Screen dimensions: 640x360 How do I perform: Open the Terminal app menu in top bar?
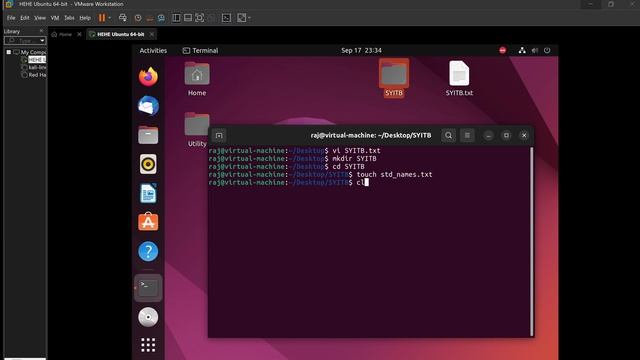pyautogui.click(x=200, y=51)
